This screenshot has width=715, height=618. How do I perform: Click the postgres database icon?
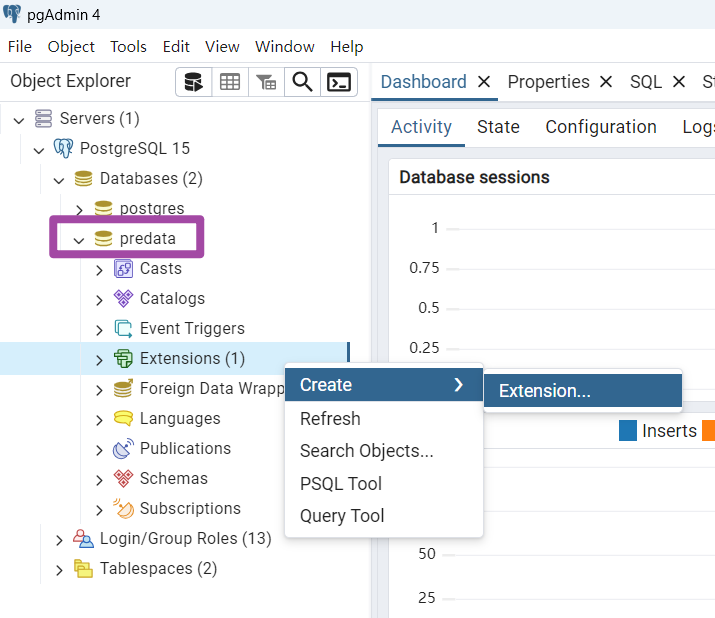pyautogui.click(x=104, y=208)
